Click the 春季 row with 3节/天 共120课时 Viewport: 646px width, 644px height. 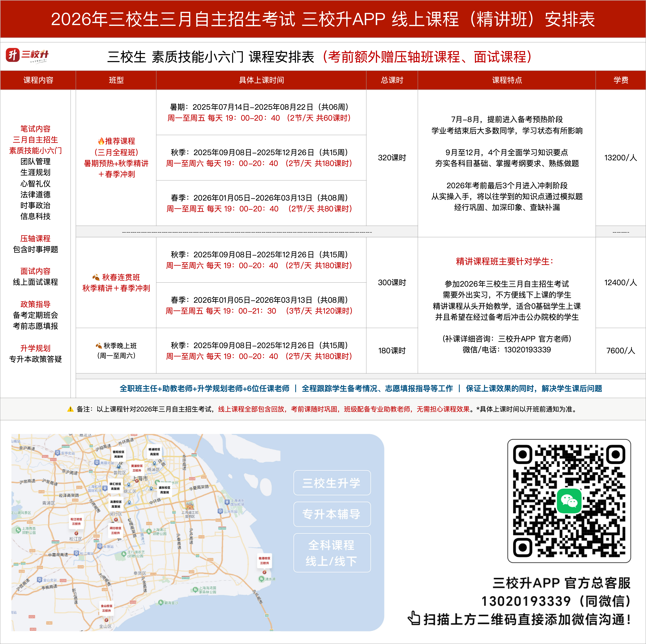[x=261, y=305]
